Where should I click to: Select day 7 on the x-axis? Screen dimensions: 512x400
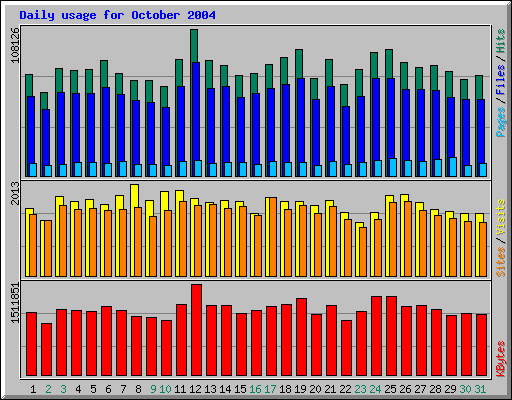(123, 389)
